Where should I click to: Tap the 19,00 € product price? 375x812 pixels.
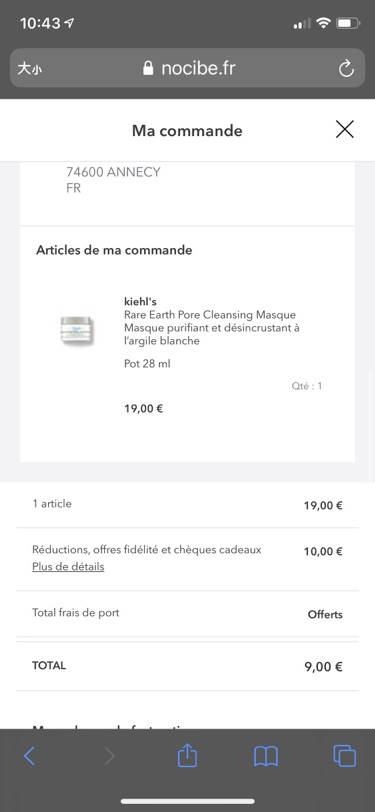point(143,409)
